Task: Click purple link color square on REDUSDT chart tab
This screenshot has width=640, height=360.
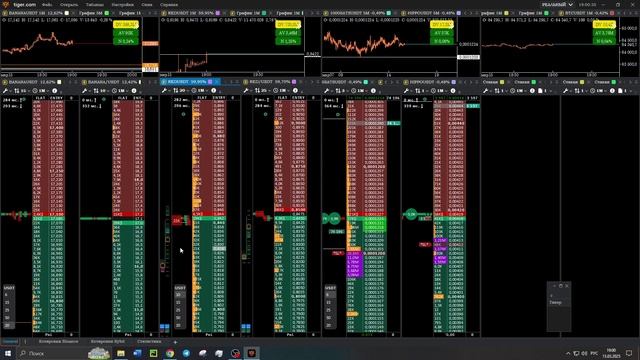Action: tap(218, 13)
